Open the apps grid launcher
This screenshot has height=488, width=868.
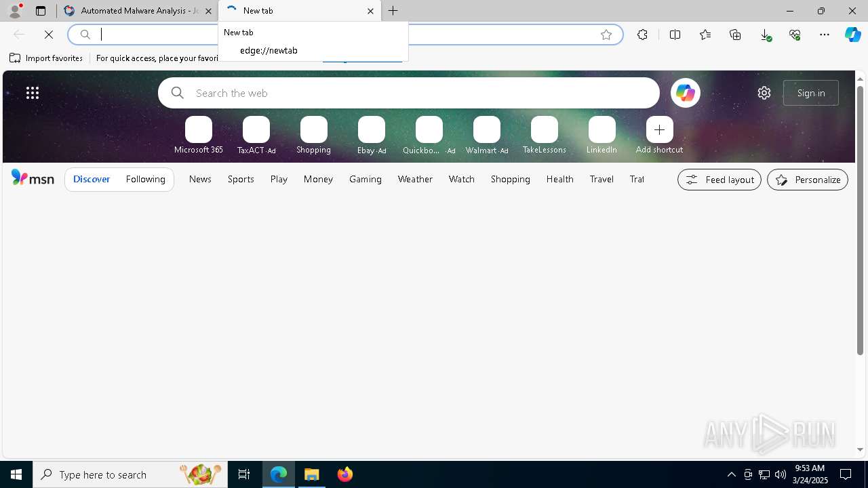tap(33, 93)
